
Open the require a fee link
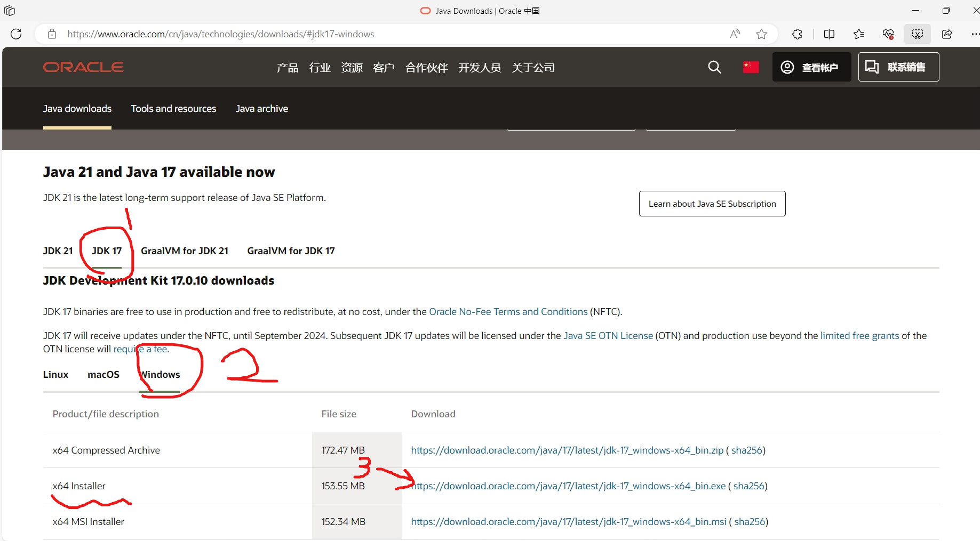pos(141,349)
